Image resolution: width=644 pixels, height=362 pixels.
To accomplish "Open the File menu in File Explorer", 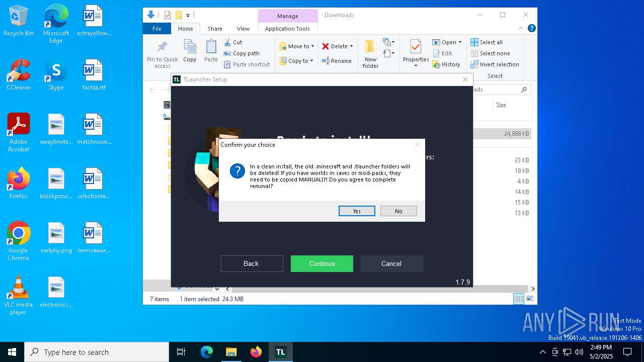I will coord(157,29).
